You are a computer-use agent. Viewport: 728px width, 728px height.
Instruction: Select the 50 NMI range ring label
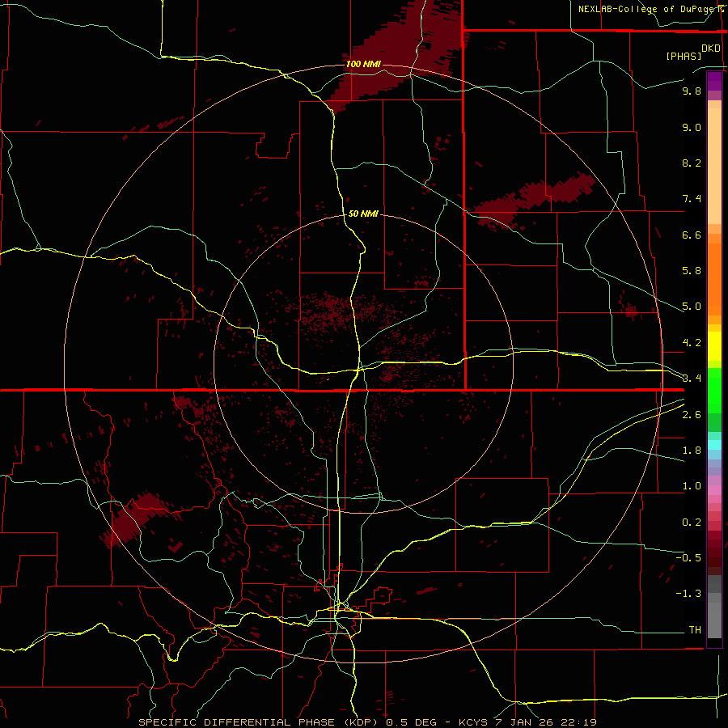coord(363,214)
